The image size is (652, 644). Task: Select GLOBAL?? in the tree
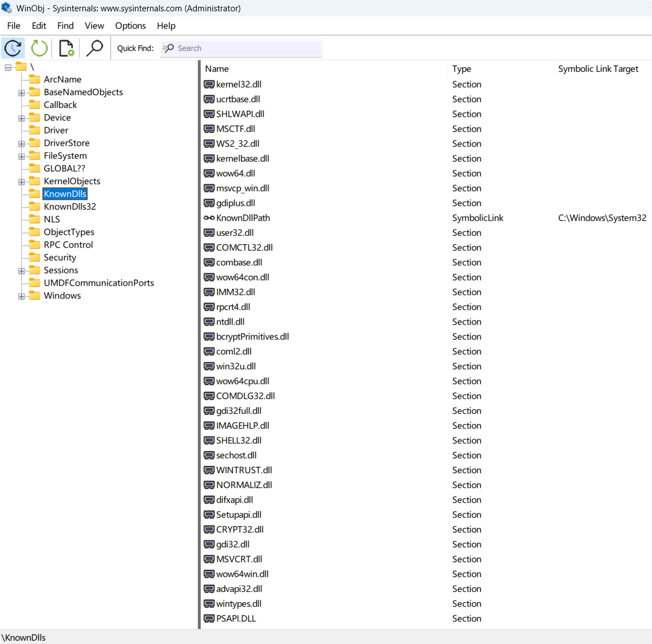pos(64,168)
